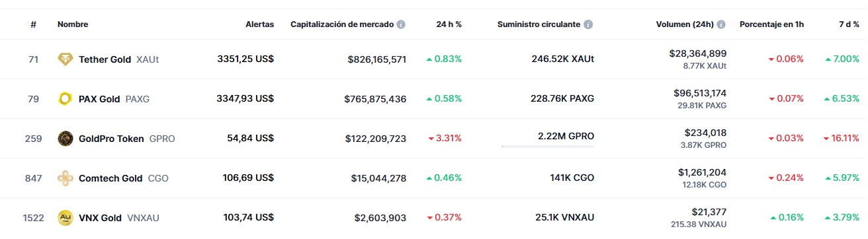Click the GoldPro Token coin logo
Image resolution: width=868 pixels, height=239 pixels.
[65, 139]
